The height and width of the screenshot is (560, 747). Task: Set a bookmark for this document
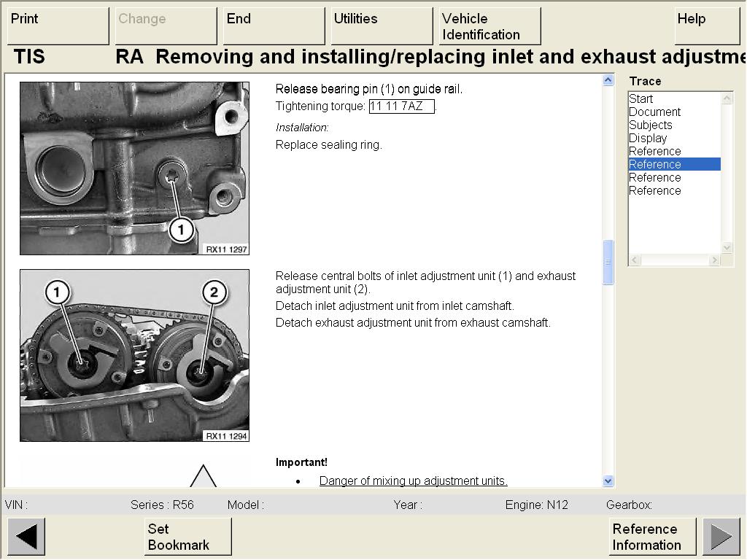[187, 537]
